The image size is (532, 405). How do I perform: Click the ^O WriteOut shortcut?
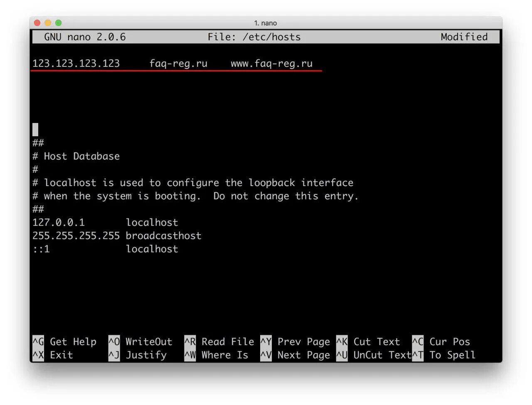(140, 342)
